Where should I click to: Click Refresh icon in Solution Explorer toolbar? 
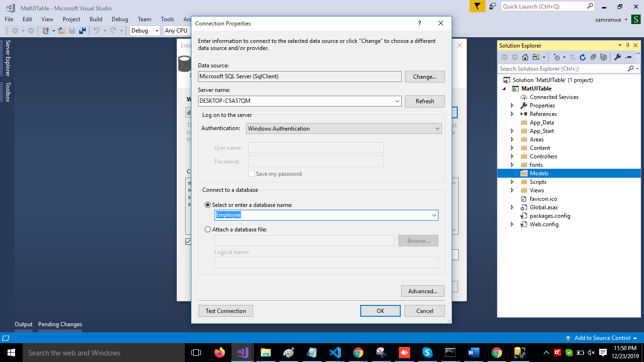(x=582, y=57)
